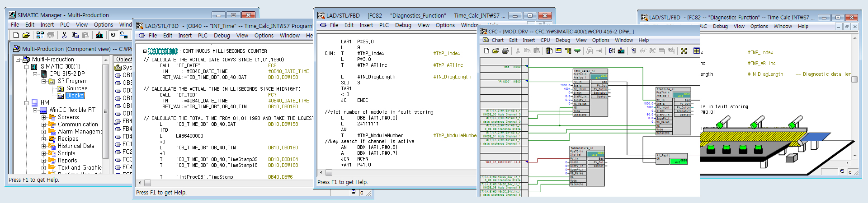Click the AI_Fault OR block in CFC chart
The image size is (868, 203).
(x=672, y=159)
